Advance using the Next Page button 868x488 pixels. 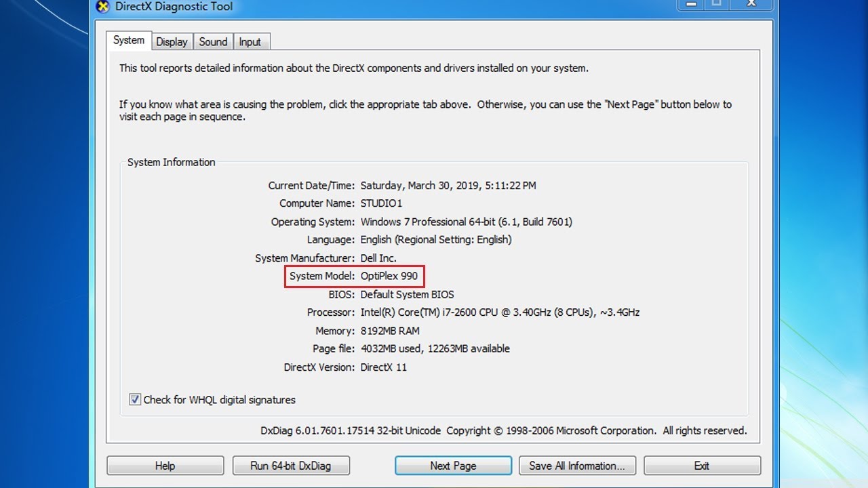453,466
